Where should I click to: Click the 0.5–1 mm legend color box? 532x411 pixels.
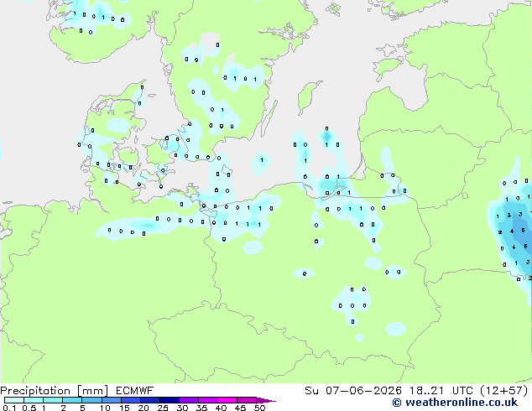point(34,400)
